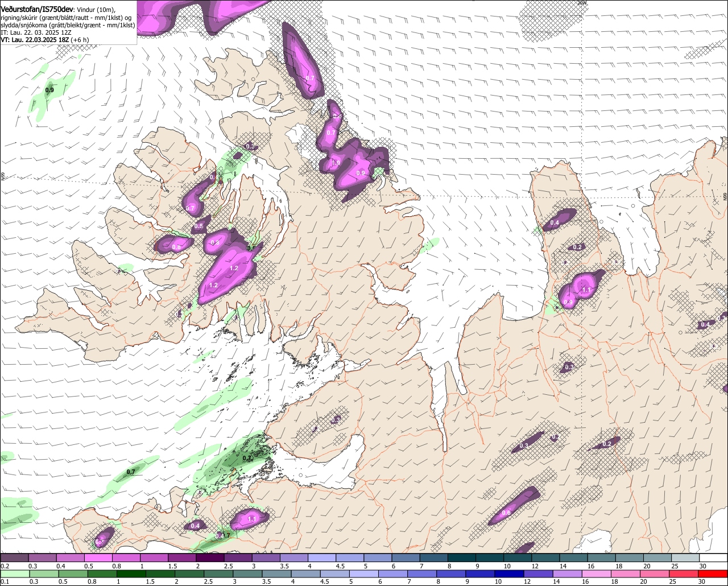Click the rigning/skúrir description line in header
This screenshot has width=728, height=586.
point(66,18)
